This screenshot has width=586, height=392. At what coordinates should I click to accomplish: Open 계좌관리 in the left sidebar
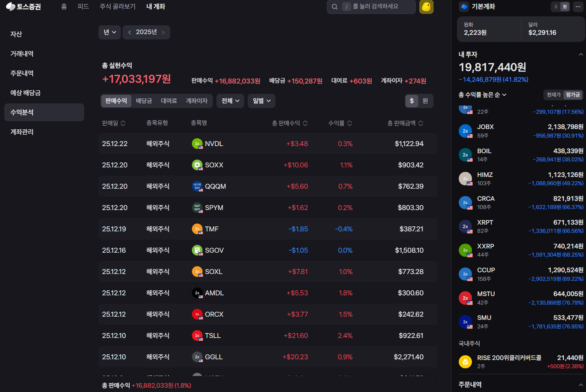(x=44, y=132)
